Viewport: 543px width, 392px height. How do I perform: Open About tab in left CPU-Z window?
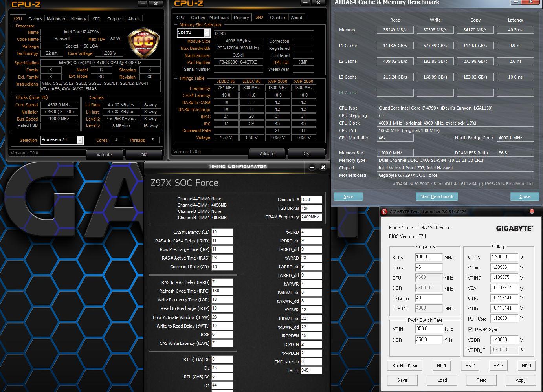click(x=134, y=19)
